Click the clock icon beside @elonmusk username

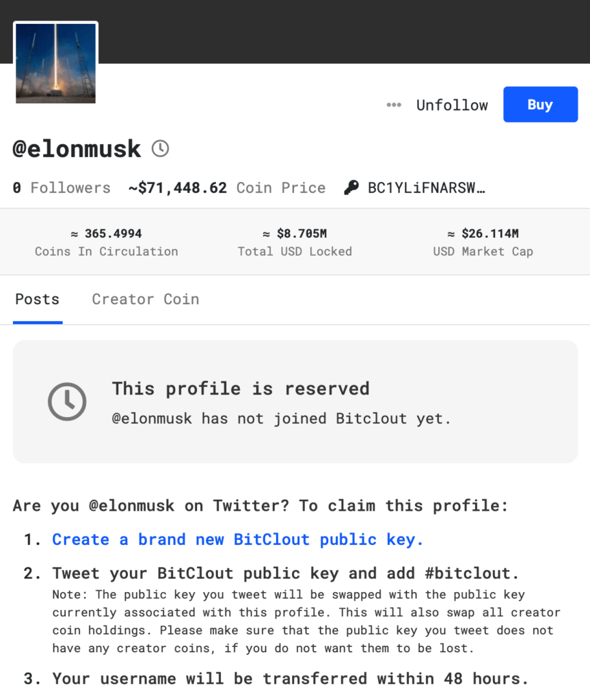click(x=160, y=148)
